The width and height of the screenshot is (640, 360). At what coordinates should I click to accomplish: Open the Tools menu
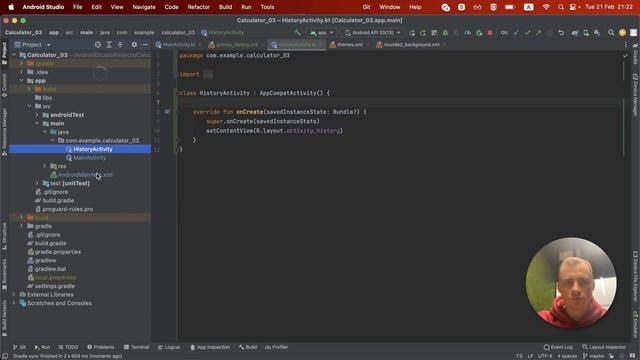pos(267,7)
